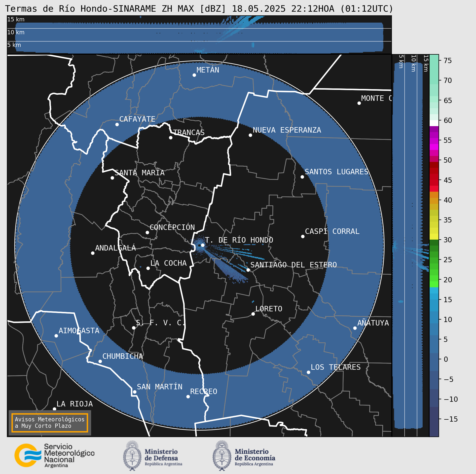Image resolution: width=476 pixels, height=474 pixels.
Task: Select the CHUMBICHA city marker
Action: tap(100, 361)
